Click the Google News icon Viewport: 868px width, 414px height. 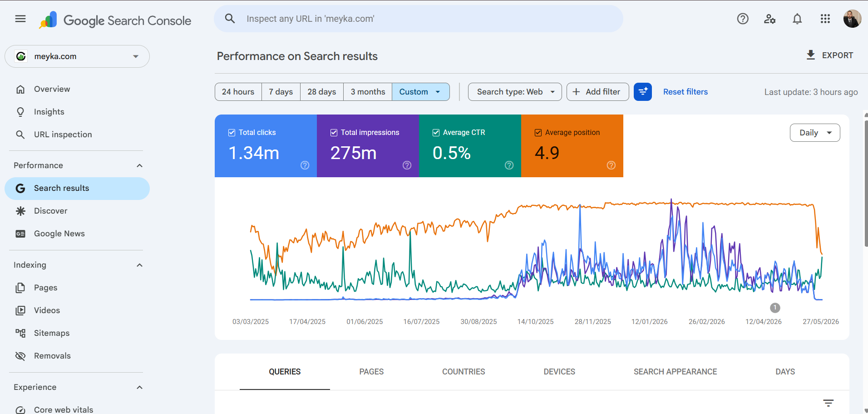click(20, 234)
